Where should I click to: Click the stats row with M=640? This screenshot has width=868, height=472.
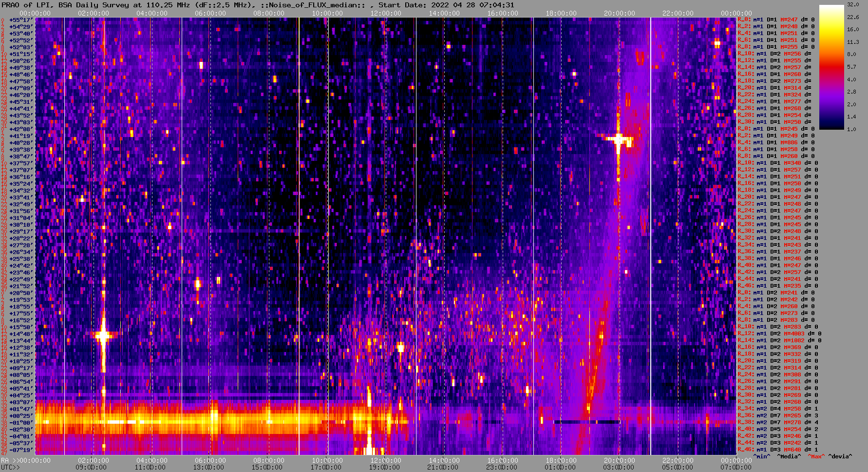tap(777, 450)
